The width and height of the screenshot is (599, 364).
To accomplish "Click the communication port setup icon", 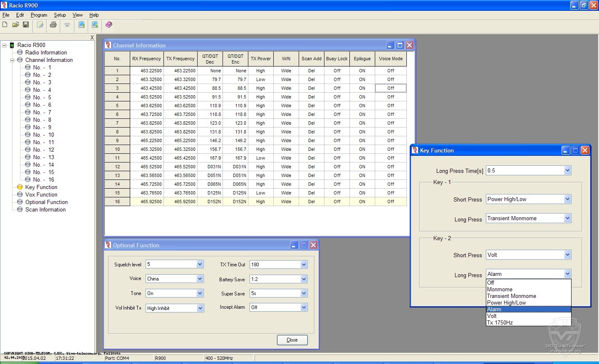I will tap(67, 25).
